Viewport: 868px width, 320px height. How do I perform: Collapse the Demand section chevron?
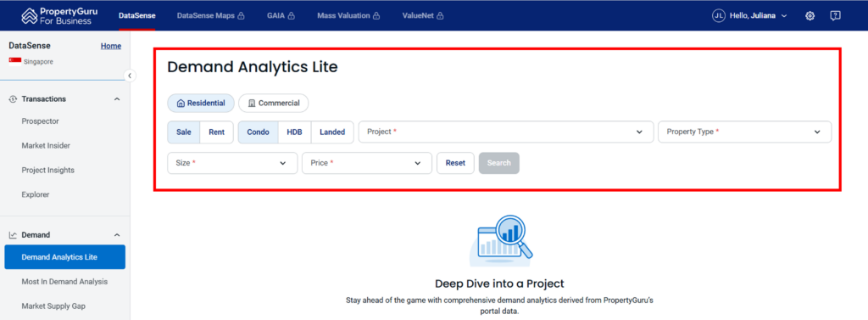117,235
